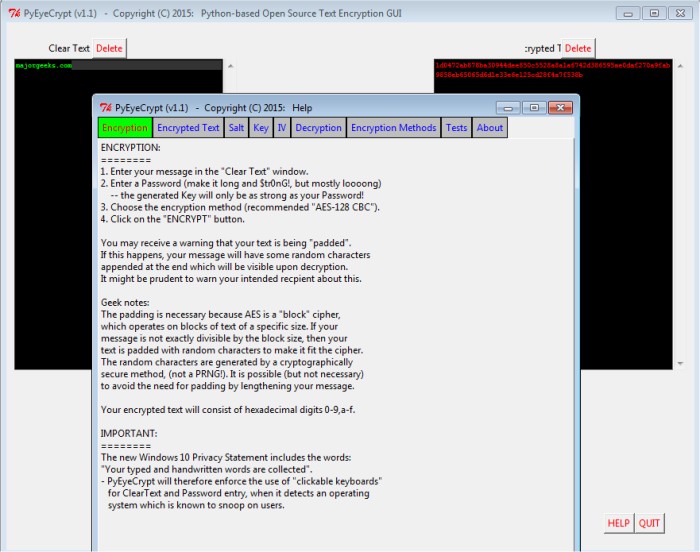Click the red encrypted hex output text
Viewport: 700px width, 552px height.
(x=553, y=70)
